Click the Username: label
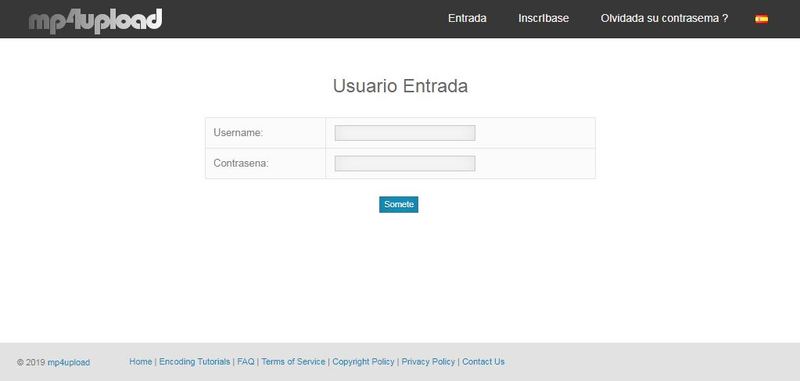 [x=238, y=133]
